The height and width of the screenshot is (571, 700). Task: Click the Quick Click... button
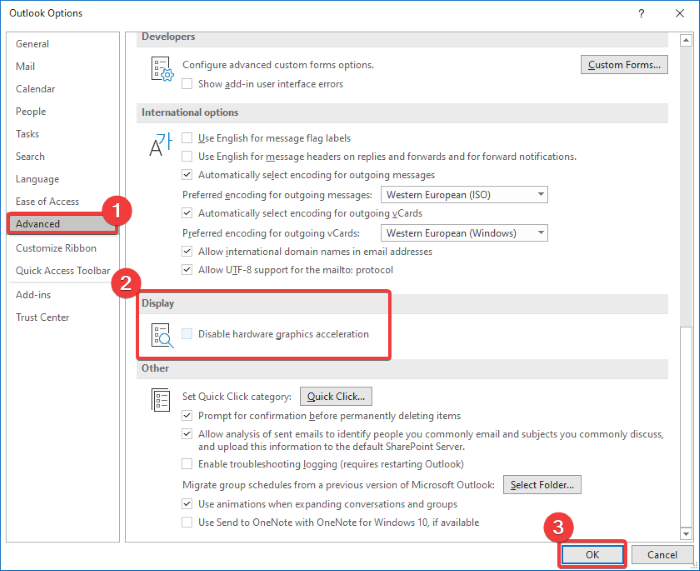coord(336,396)
